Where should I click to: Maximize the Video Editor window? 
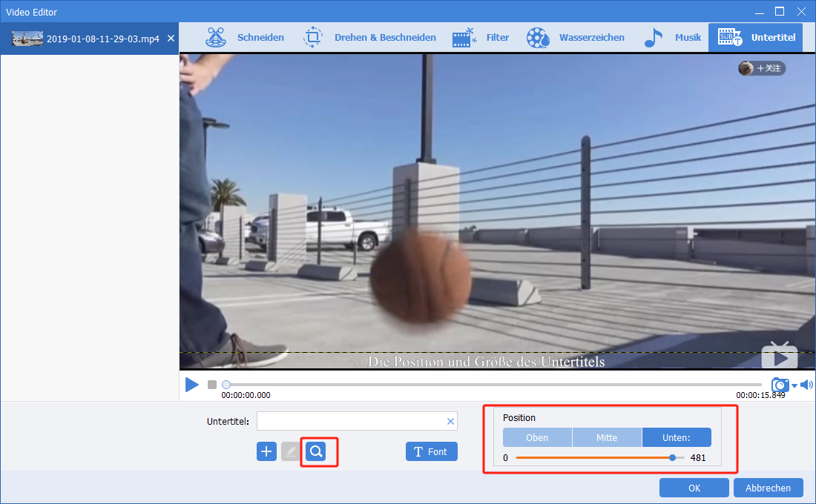780,11
